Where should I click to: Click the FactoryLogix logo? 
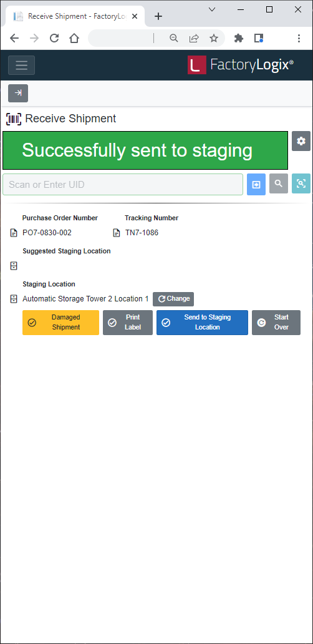tap(241, 65)
